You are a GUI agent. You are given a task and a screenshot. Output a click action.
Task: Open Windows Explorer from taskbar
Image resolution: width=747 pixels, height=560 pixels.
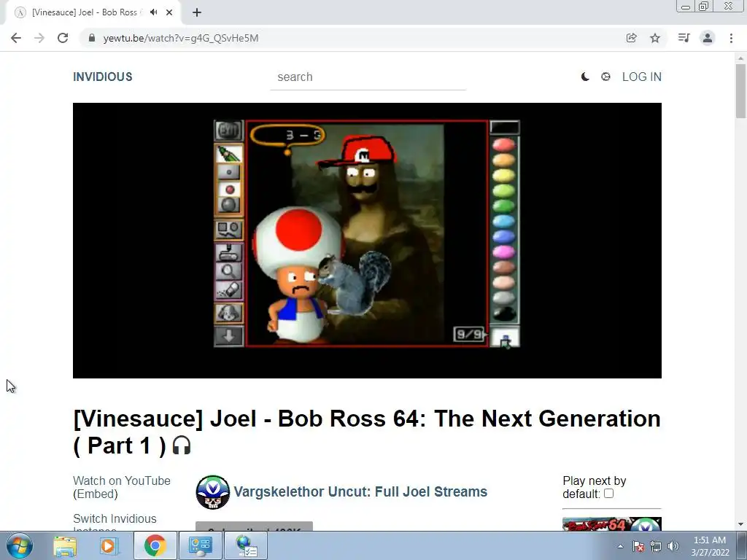[x=65, y=545]
